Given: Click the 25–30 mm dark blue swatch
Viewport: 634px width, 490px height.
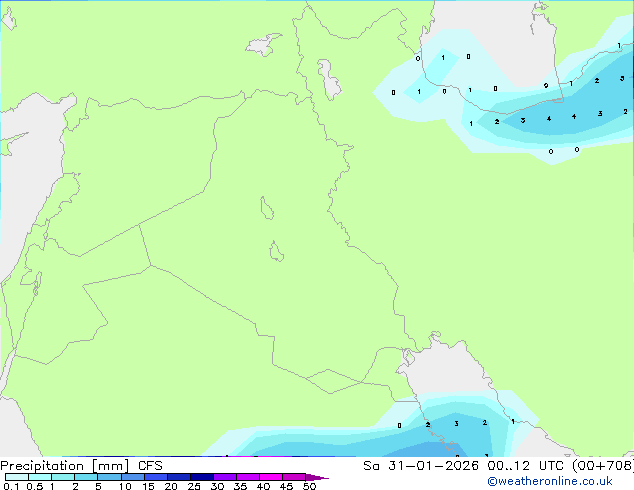Looking at the screenshot, I should [x=202, y=477].
